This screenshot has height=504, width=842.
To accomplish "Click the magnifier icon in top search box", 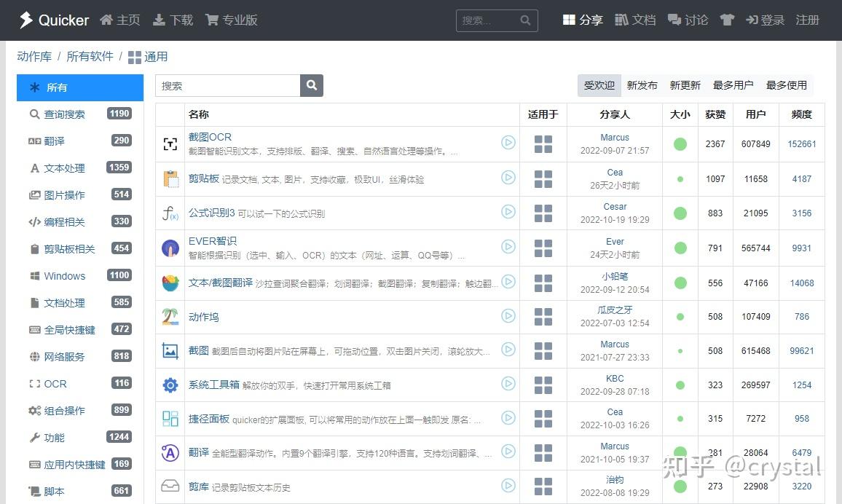I will [x=526, y=20].
